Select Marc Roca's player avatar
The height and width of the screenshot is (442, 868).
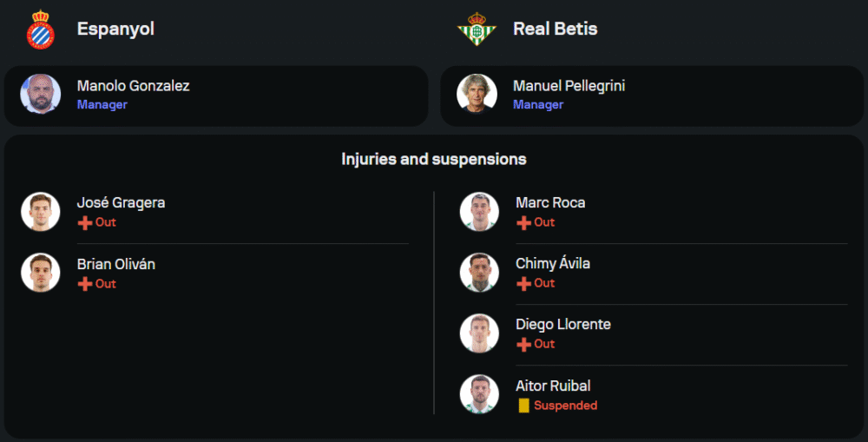point(479,212)
